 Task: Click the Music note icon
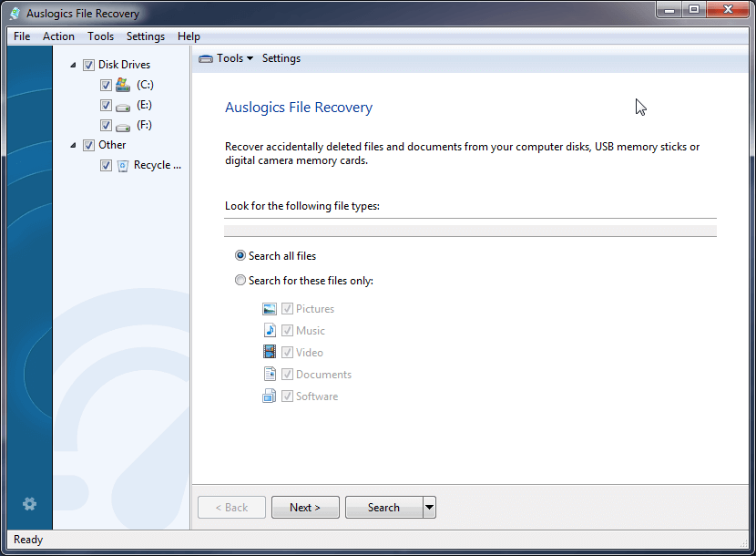[x=270, y=331]
